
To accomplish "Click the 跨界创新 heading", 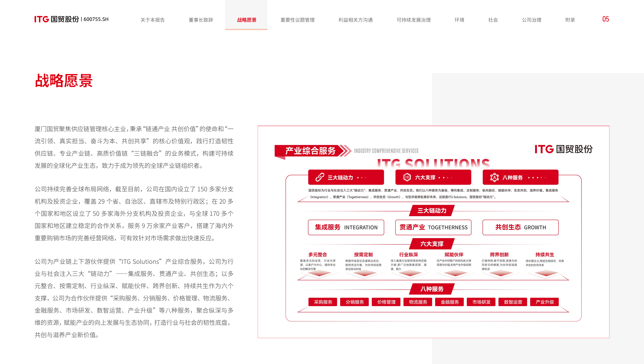I will tap(499, 254).
